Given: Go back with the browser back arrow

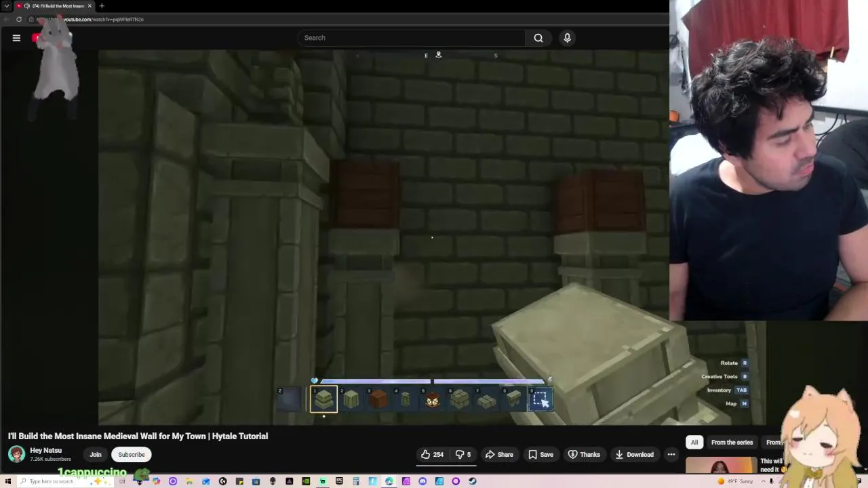Looking at the screenshot, I should 7,19.
